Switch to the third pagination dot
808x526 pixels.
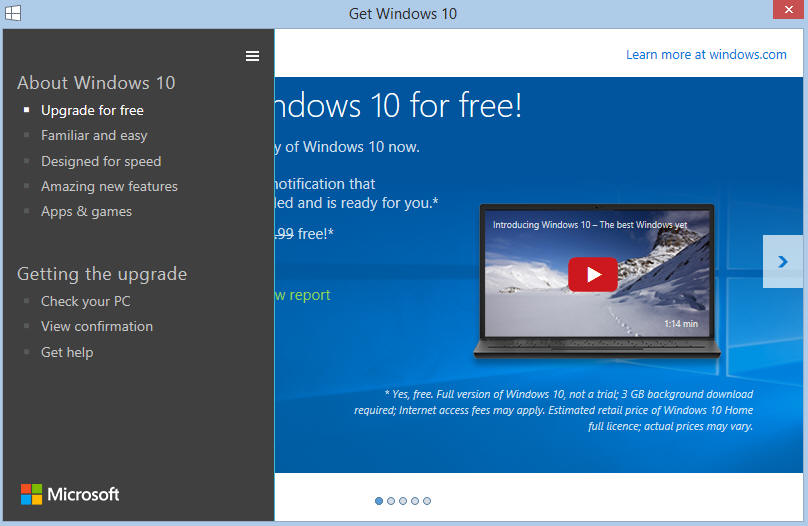(x=403, y=501)
